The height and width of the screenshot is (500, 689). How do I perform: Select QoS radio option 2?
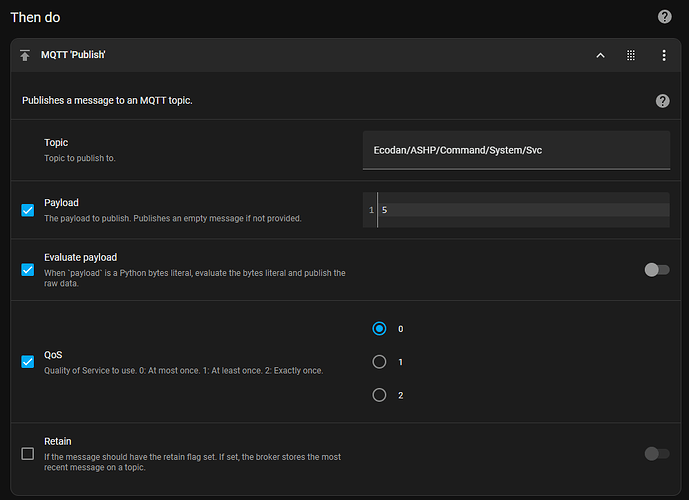379,395
